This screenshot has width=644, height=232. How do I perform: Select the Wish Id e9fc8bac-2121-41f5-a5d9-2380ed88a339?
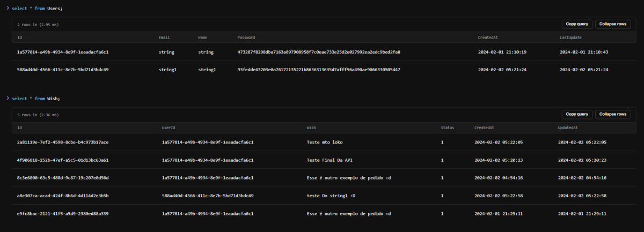pos(63,213)
